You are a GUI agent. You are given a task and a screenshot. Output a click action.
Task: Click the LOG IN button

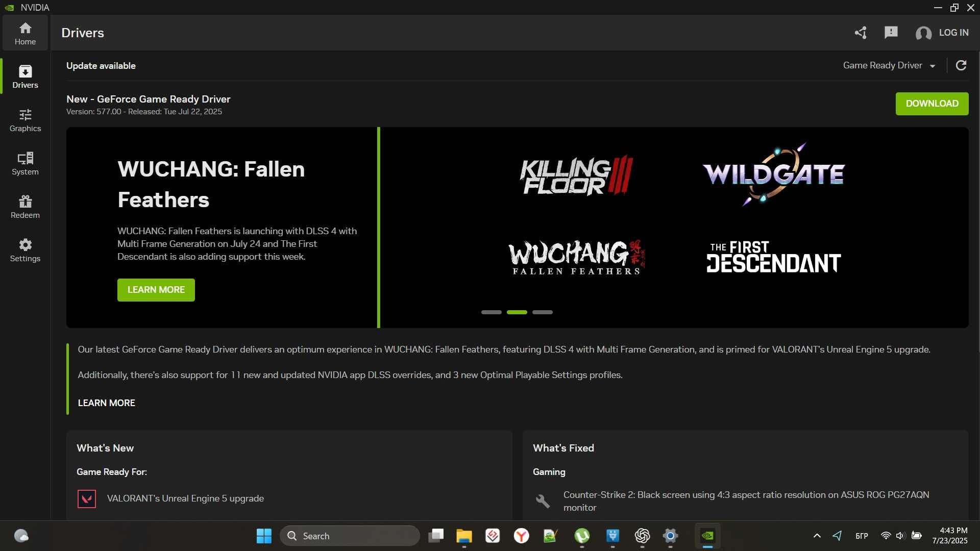pyautogui.click(x=953, y=33)
